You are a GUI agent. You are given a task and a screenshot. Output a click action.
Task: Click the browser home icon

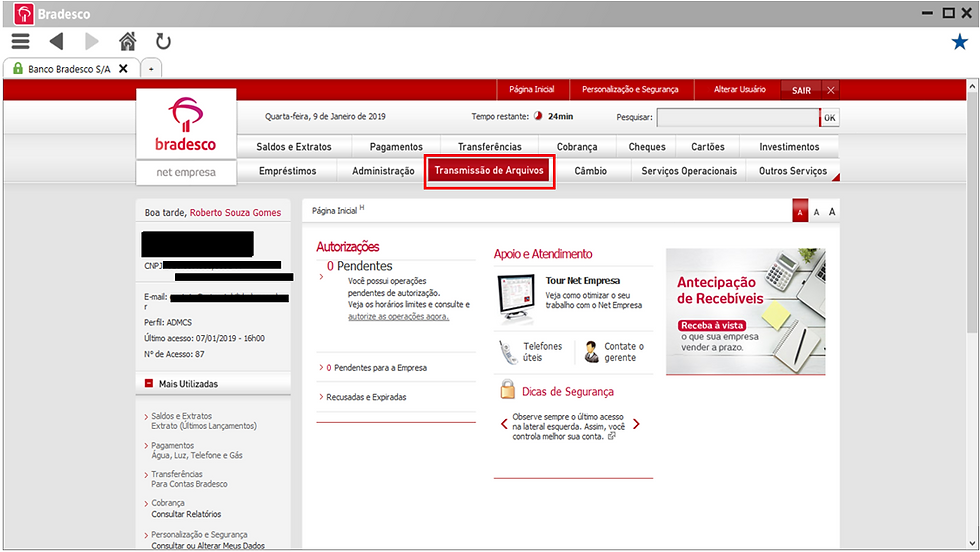click(x=128, y=41)
